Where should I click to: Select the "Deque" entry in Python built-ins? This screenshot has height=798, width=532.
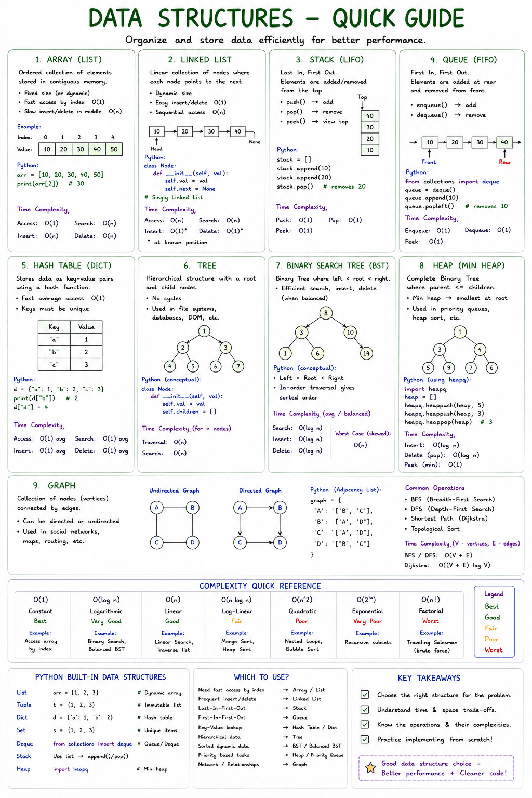click(x=24, y=743)
